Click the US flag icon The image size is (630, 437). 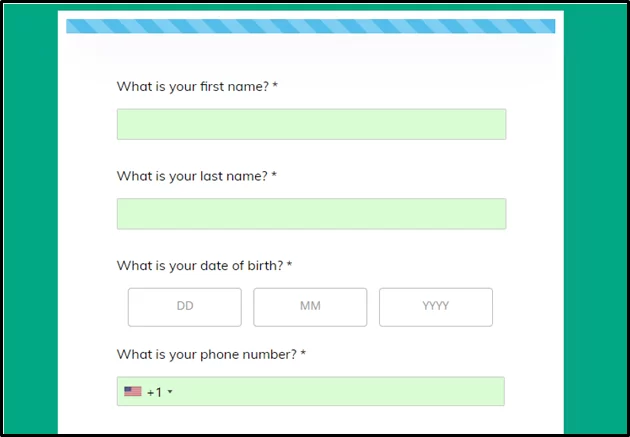pyautogui.click(x=133, y=392)
